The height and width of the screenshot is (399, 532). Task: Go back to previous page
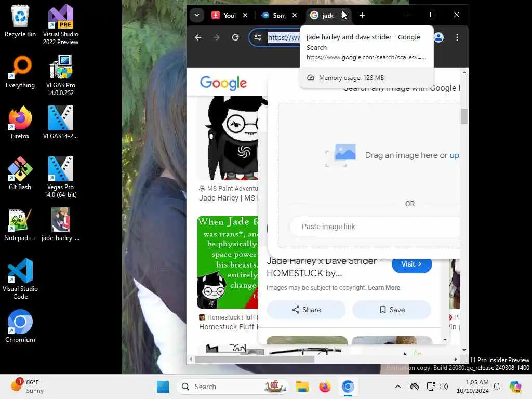[198, 37]
